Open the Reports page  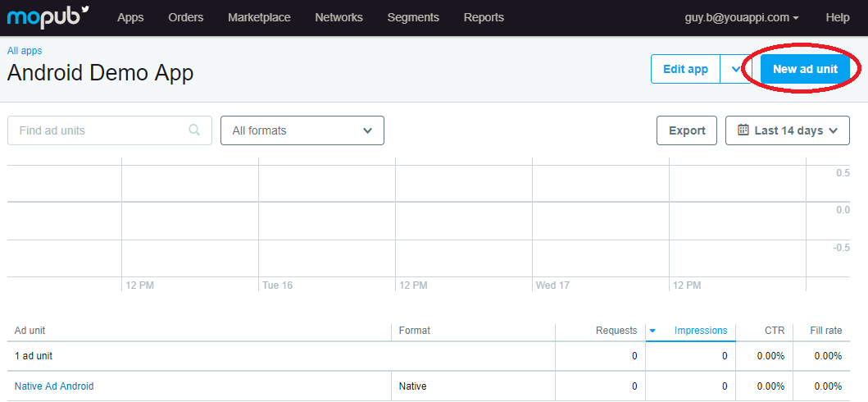point(484,17)
